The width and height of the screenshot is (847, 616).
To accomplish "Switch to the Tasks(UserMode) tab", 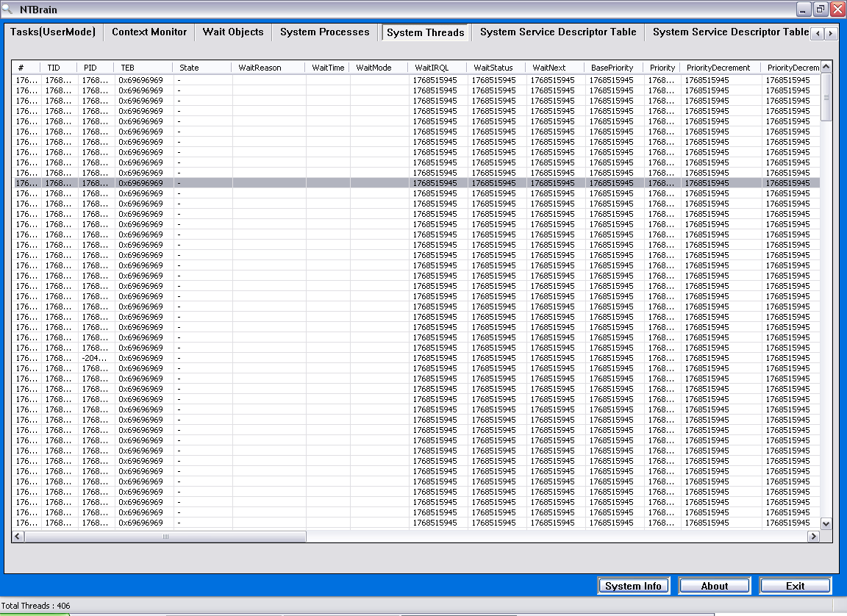I will point(53,32).
